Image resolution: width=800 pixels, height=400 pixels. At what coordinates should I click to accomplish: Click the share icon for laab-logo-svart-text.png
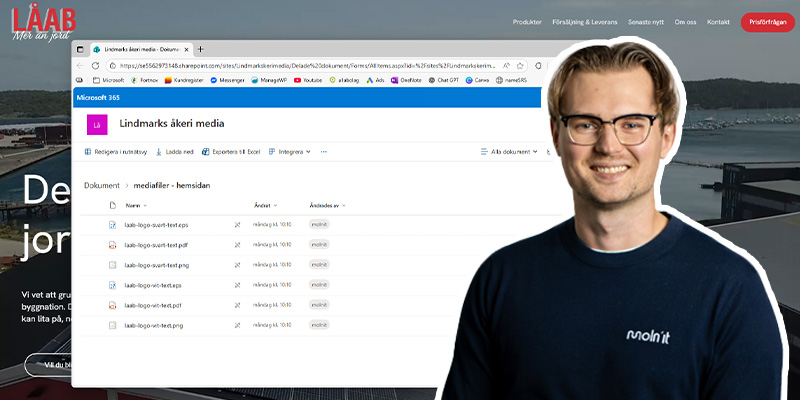coord(237,265)
